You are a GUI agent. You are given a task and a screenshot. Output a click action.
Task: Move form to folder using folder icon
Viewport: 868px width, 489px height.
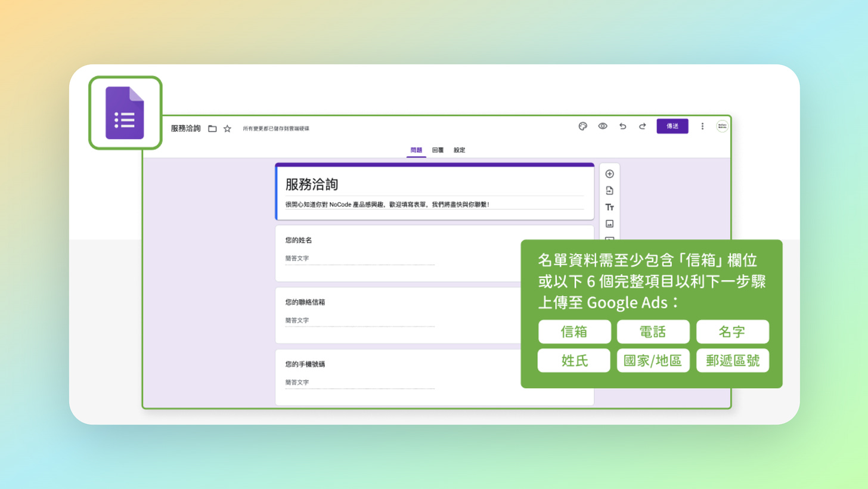[212, 128]
